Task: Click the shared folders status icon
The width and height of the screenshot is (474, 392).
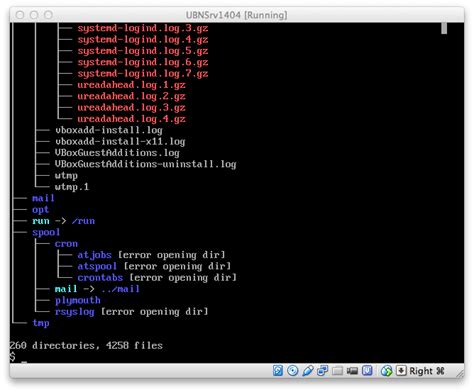Action: click(x=337, y=371)
